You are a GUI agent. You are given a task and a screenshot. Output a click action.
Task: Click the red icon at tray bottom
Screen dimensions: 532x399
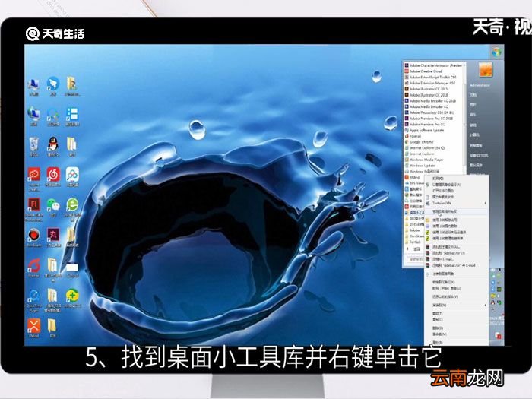498,336
